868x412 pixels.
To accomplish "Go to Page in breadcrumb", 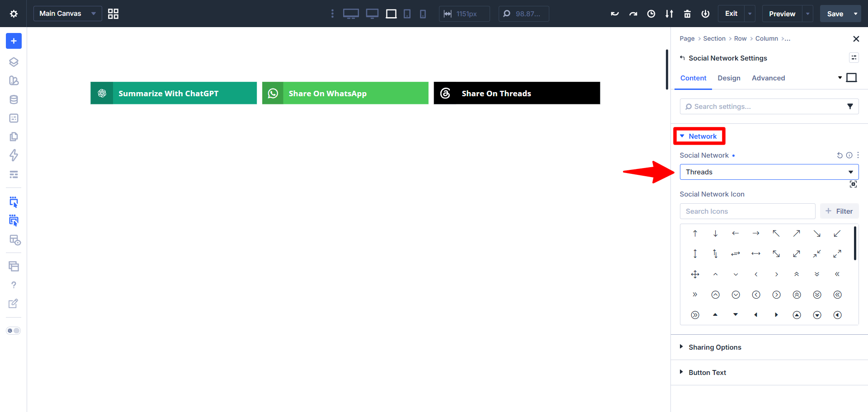I will (687, 39).
